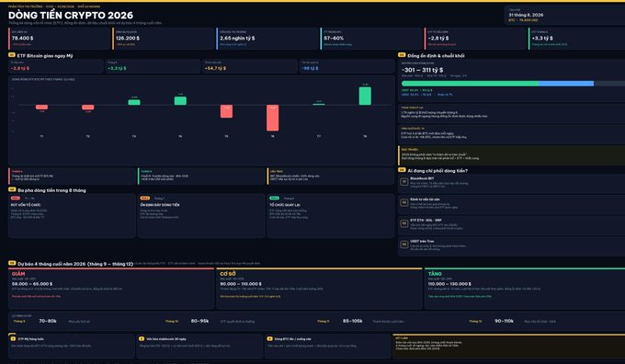Click the numbered badge in the Vốn hóa stablecoin 30 ngày card
The width and height of the screenshot is (625, 364).
click(x=142, y=338)
